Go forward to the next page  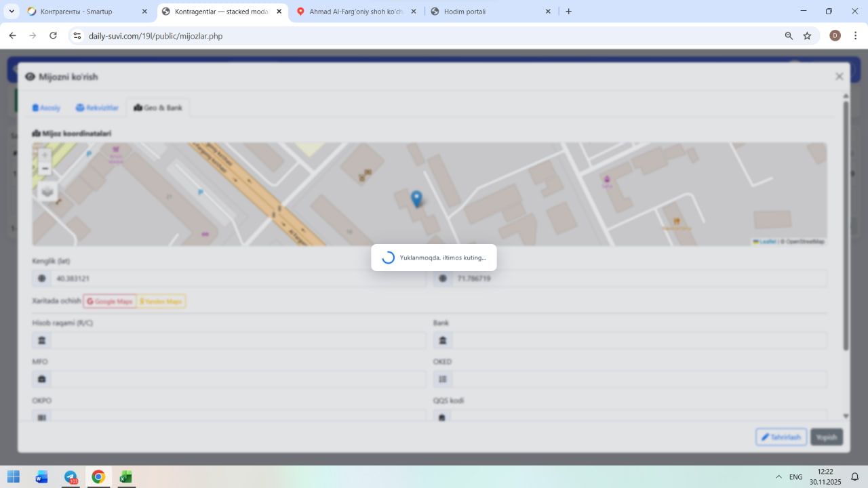(33, 36)
